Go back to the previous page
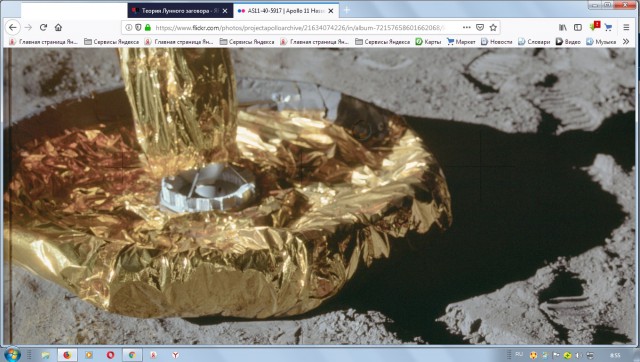The image size is (640, 362). pyautogui.click(x=13, y=28)
